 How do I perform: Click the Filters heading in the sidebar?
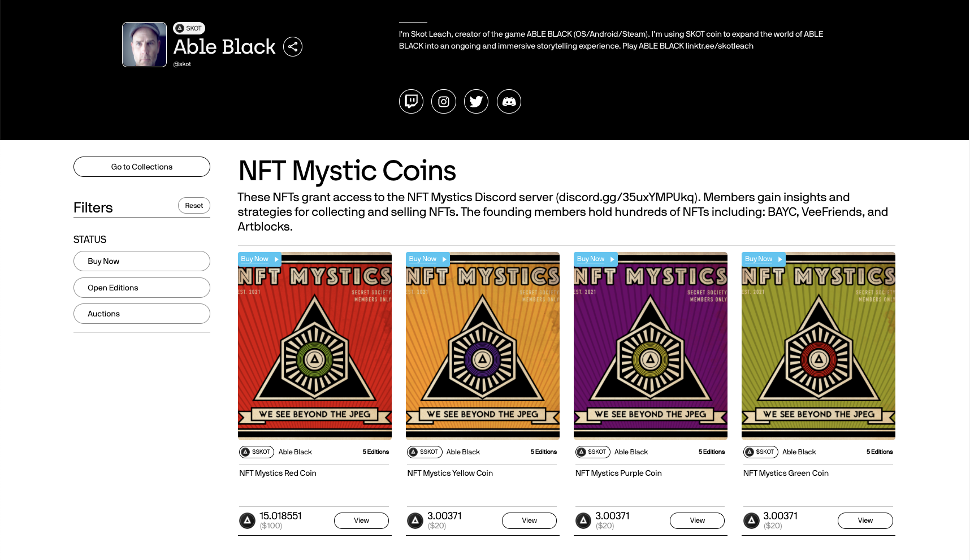pyautogui.click(x=93, y=207)
